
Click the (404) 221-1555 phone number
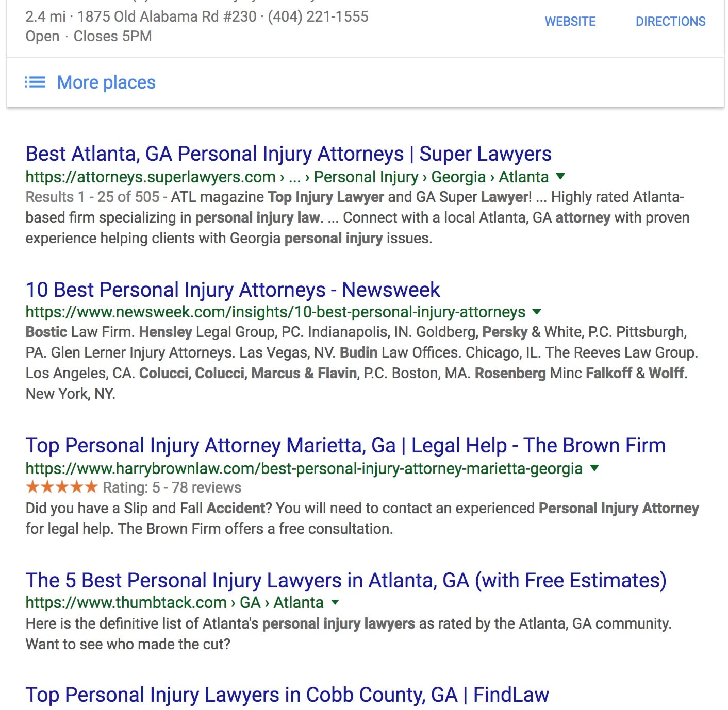(x=318, y=16)
